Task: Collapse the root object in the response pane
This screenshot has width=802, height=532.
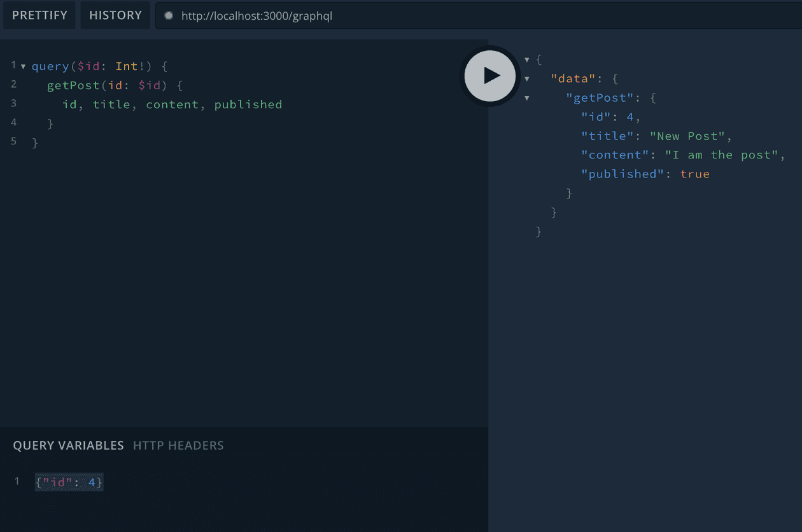Action: tap(527, 59)
